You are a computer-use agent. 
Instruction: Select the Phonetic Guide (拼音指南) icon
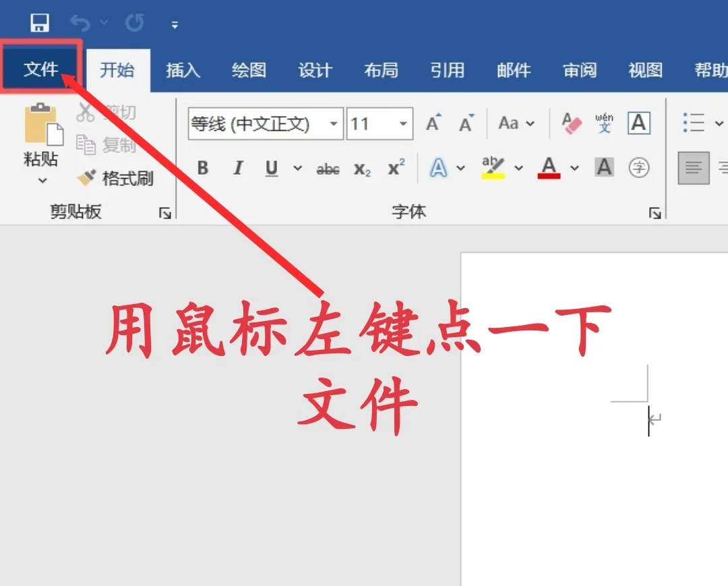click(604, 123)
